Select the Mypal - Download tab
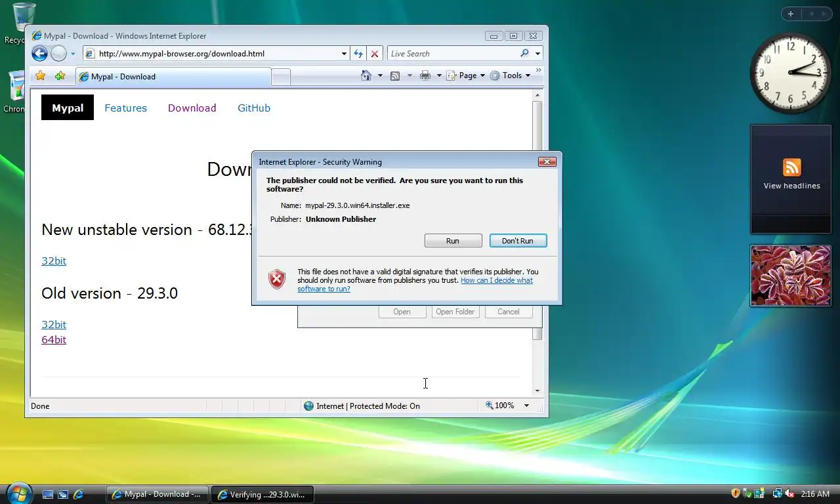The image size is (840, 504). [173, 77]
